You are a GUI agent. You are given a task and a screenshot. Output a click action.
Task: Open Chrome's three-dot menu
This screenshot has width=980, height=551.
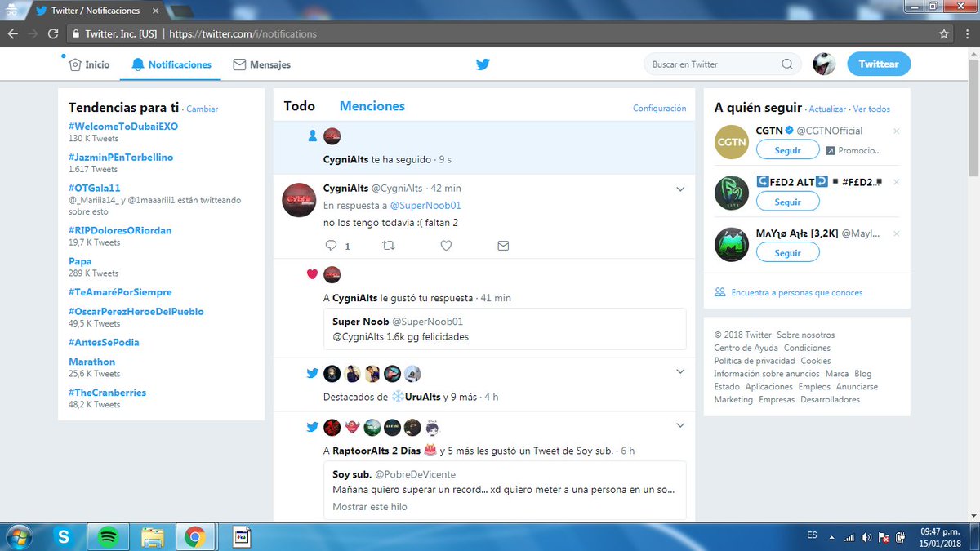[966, 34]
